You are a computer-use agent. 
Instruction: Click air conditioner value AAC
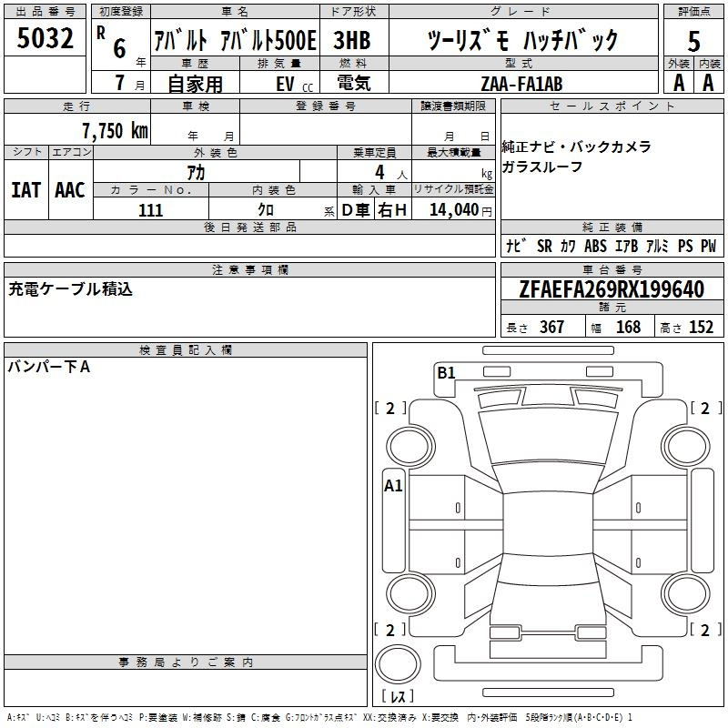click(x=70, y=190)
